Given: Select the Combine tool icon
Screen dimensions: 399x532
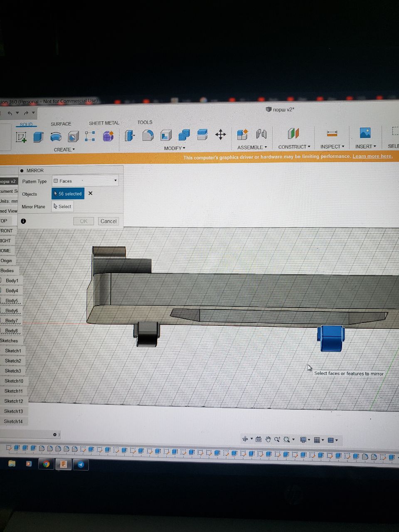Looking at the screenshot, I should [x=184, y=135].
